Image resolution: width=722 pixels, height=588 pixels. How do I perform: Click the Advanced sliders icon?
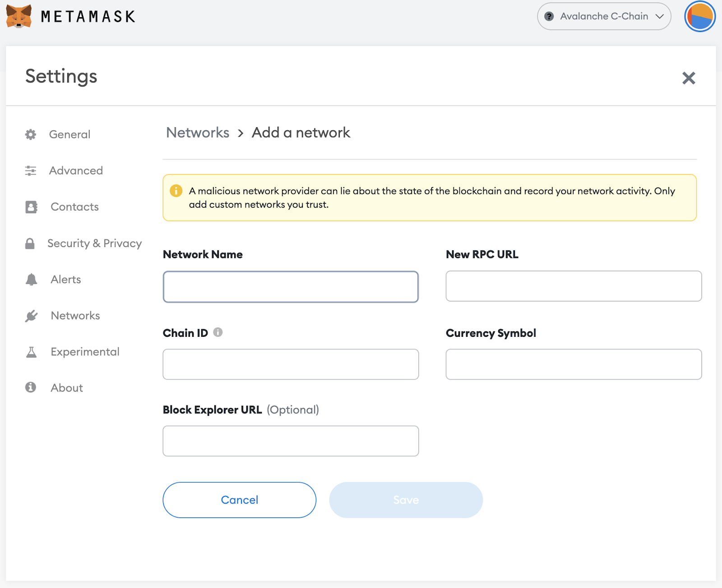(x=31, y=170)
